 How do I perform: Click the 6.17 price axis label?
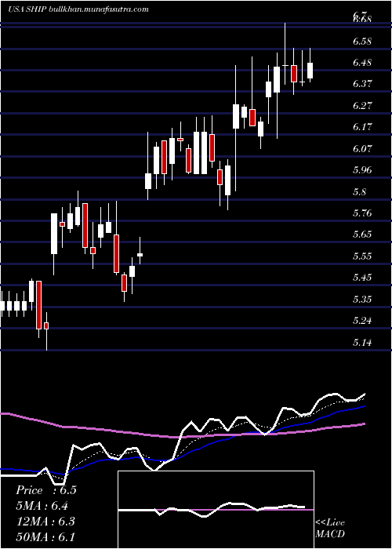pyautogui.click(x=362, y=127)
